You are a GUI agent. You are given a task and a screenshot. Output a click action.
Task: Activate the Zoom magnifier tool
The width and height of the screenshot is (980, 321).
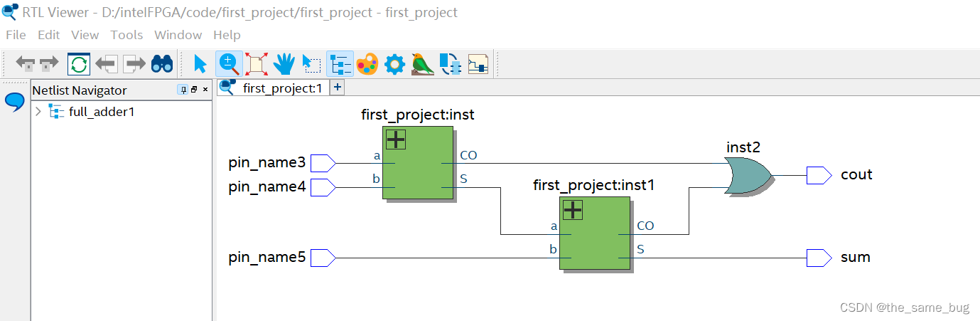pyautogui.click(x=229, y=64)
